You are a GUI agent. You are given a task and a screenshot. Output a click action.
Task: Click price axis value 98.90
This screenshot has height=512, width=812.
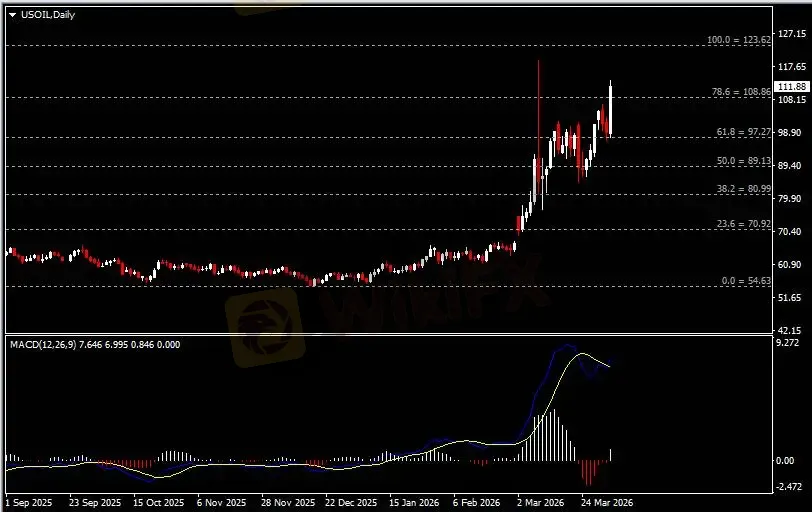(x=790, y=133)
